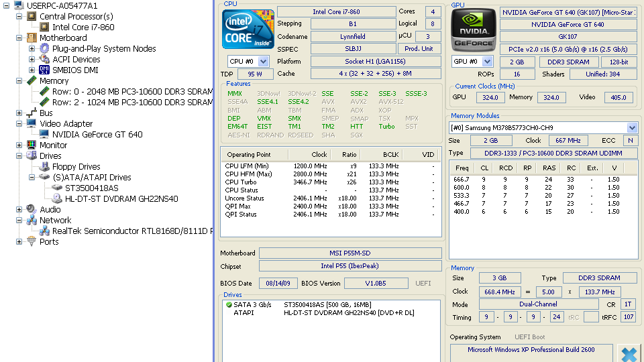Click the Operating Point column header
This screenshot has height=362, width=644.
[x=255, y=155]
